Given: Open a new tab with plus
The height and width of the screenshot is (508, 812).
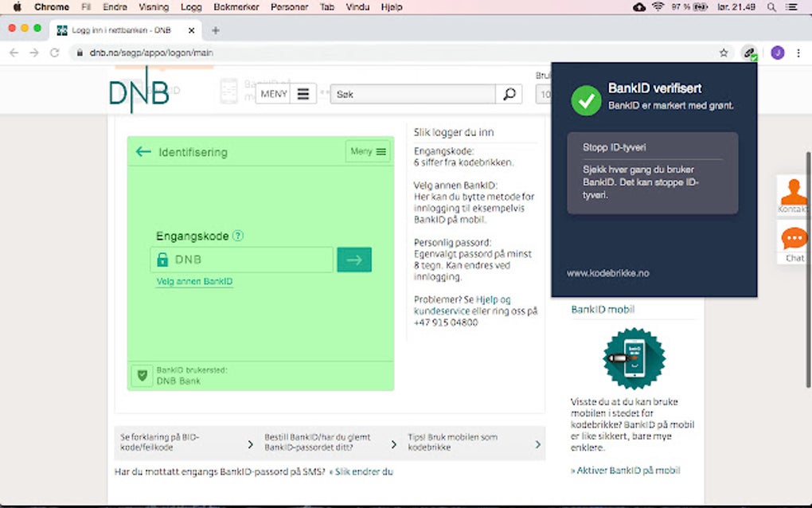Looking at the screenshot, I should 216,30.
